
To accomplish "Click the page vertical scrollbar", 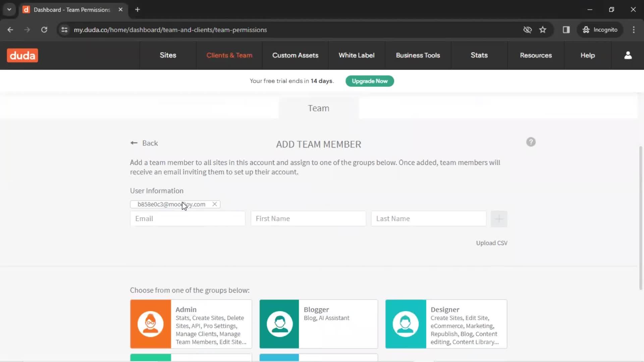I will point(641,218).
